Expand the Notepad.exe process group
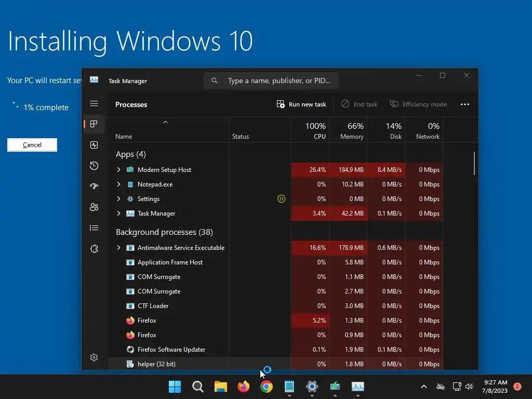 (118, 184)
